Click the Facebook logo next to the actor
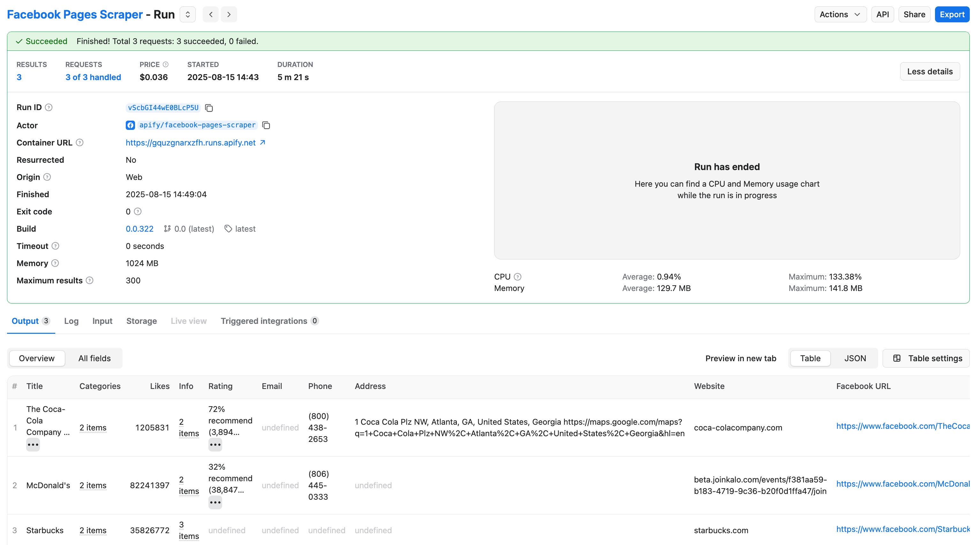This screenshot has height=545, width=980. 130,125
